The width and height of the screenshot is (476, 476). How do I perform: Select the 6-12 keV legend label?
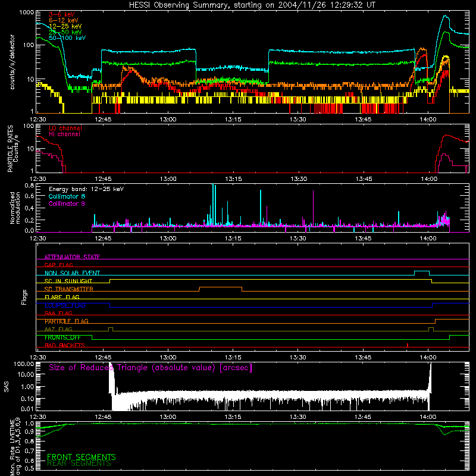(x=64, y=20)
